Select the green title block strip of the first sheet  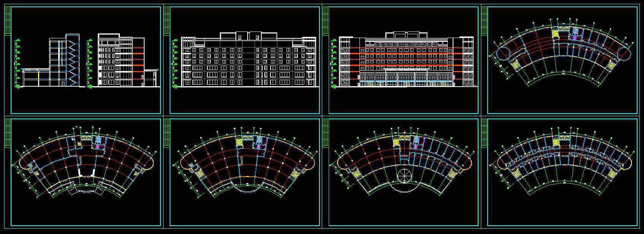point(8,21)
